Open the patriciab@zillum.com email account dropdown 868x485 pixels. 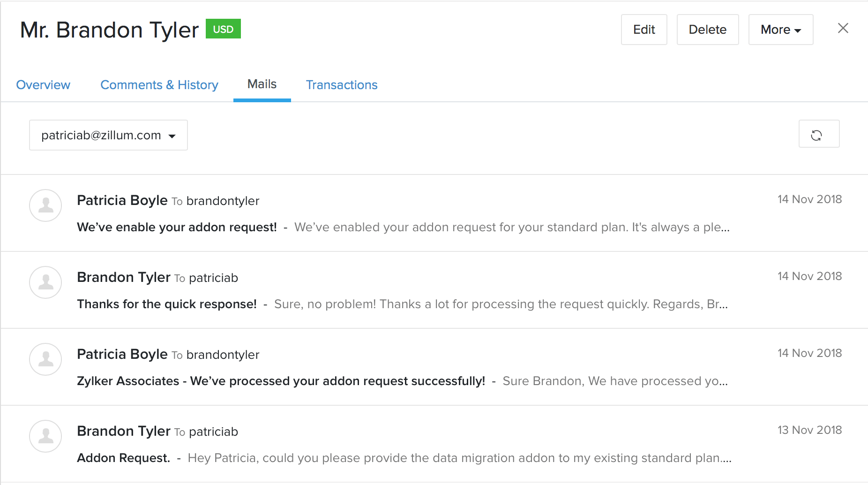[108, 135]
